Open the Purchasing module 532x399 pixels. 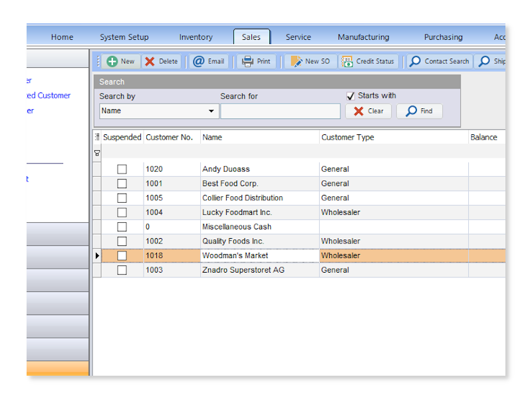(443, 37)
